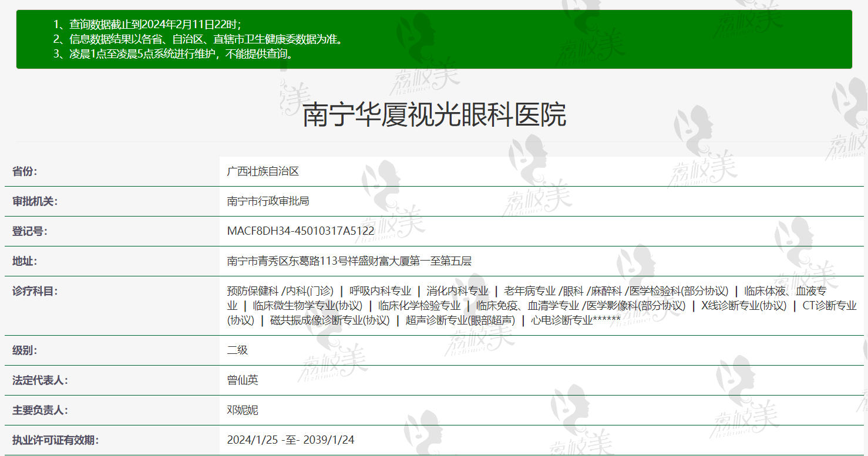The height and width of the screenshot is (456, 868).
Task: Select registration number MACF8DH34-45010317A5122
Action: coord(301,231)
